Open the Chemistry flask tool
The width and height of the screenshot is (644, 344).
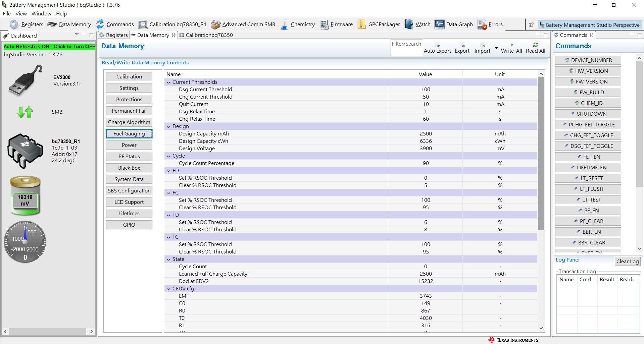(297, 24)
